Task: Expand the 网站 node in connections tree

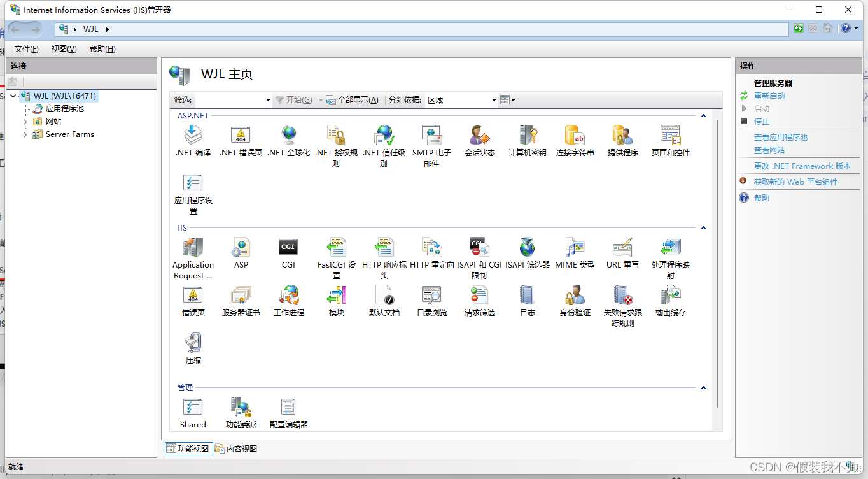Action: (25, 121)
